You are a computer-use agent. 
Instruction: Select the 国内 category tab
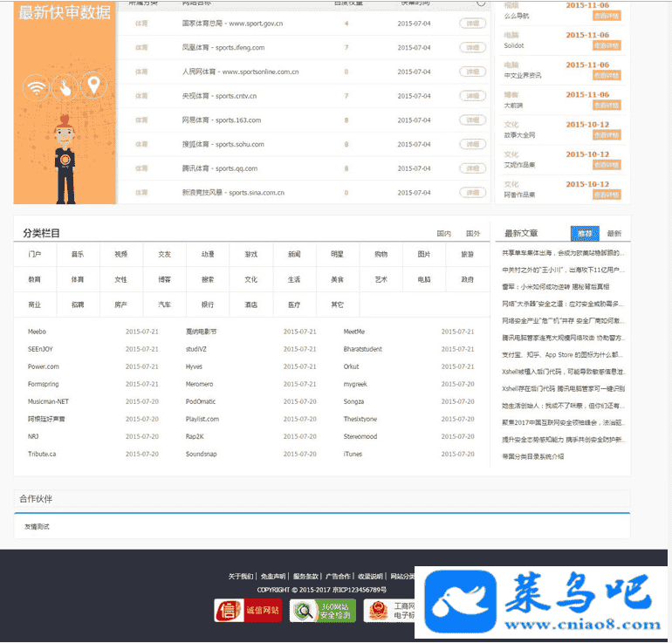[x=444, y=234]
